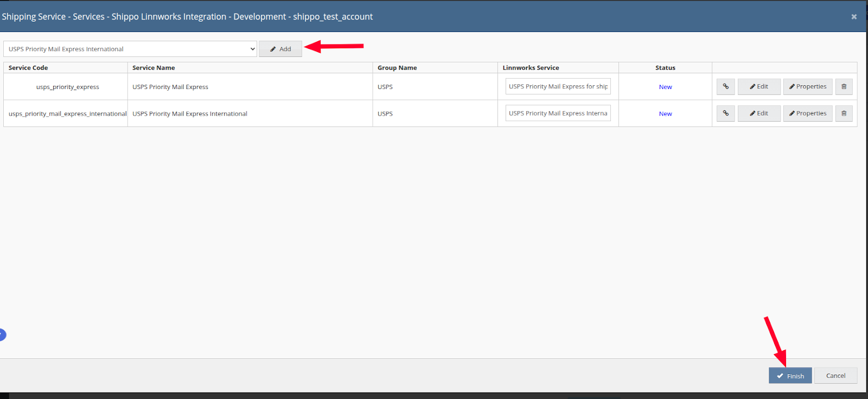
Task: Click USPS group name in the International row
Action: click(x=385, y=114)
